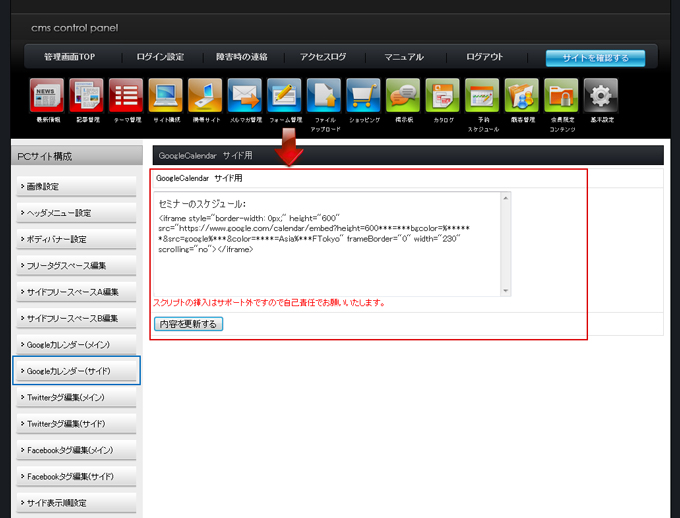Select the フォーム管理 form management icon
The image size is (680, 518).
coord(285,96)
